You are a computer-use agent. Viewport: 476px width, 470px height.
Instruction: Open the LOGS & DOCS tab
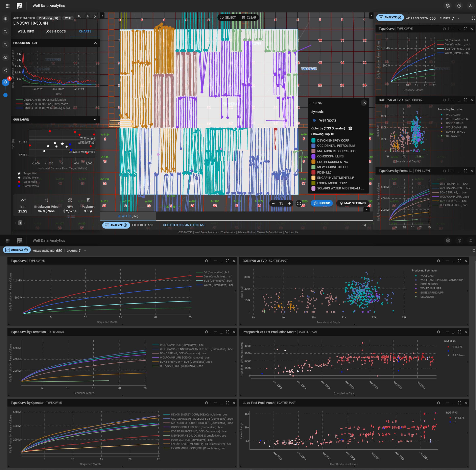tap(55, 31)
